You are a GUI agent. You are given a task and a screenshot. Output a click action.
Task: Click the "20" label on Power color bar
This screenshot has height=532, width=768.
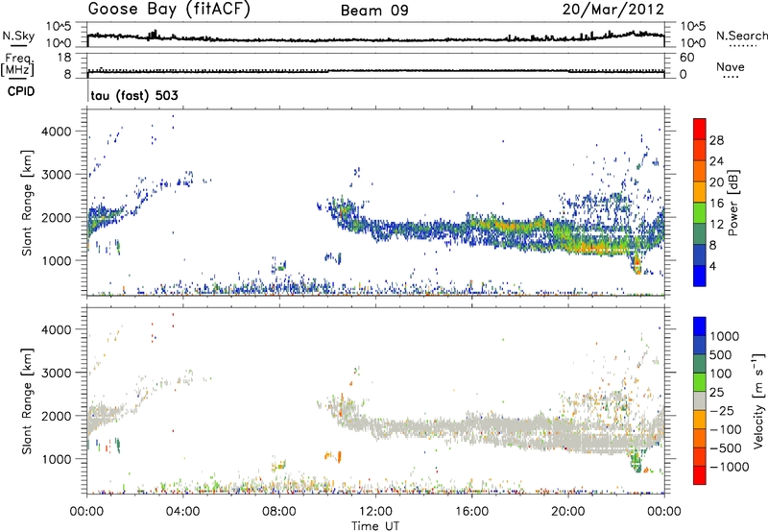click(x=716, y=182)
